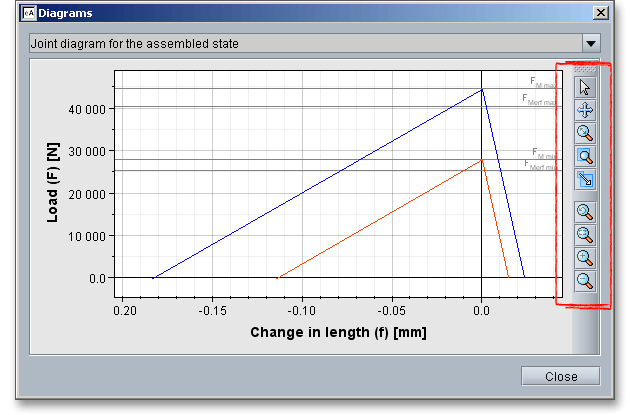The image size is (630, 415).
Task: Click the second magnifier in the lower group
Action: pos(586,235)
